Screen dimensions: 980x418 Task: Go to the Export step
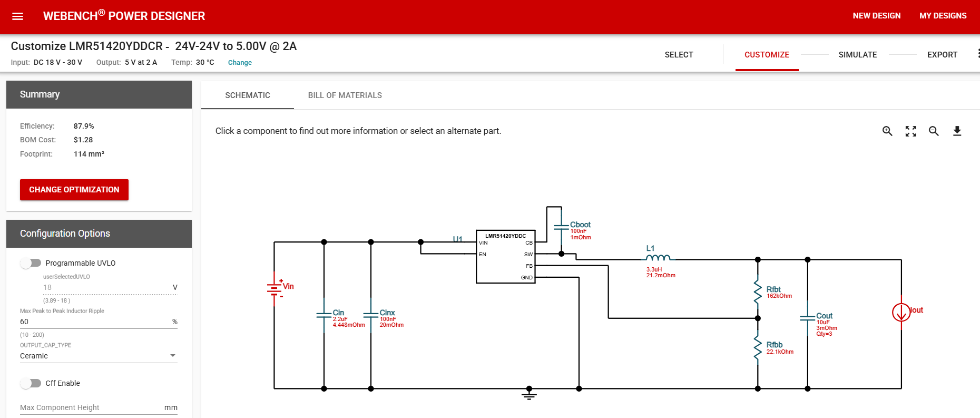(x=942, y=55)
